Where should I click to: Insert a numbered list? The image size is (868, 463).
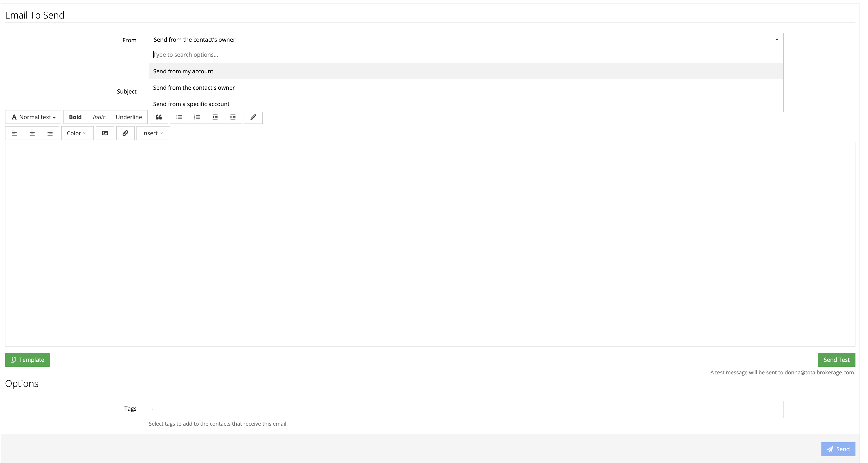pos(197,117)
